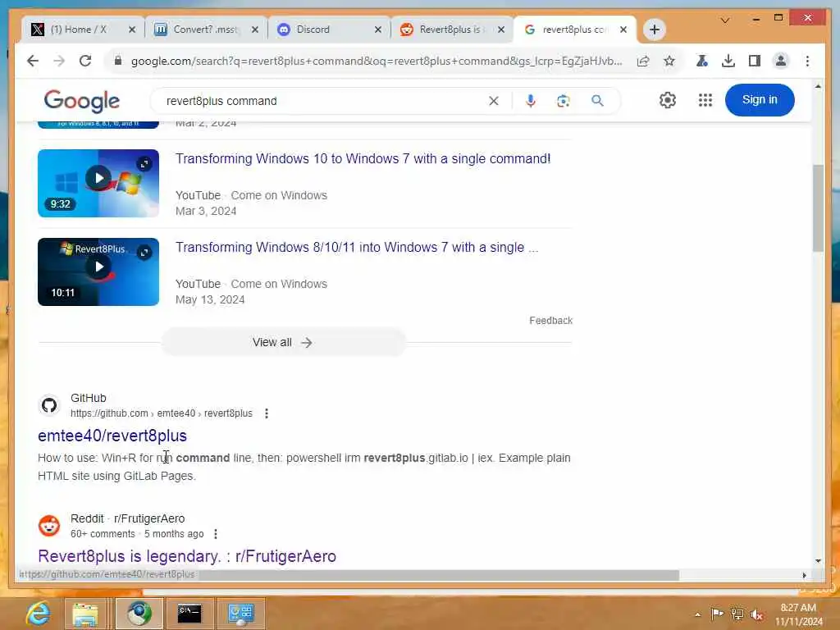Send Feedback on video results
Image resolution: width=840 pixels, height=630 pixels.
point(550,321)
